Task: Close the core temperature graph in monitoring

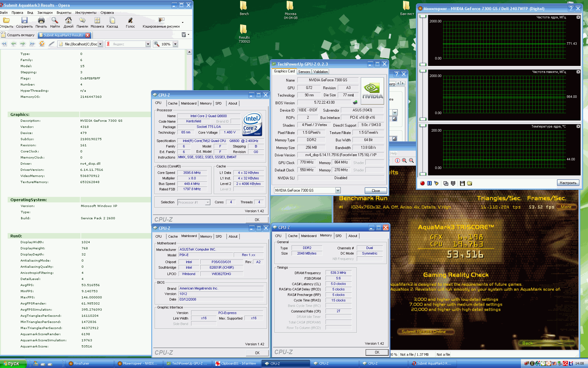Action: click(x=578, y=126)
